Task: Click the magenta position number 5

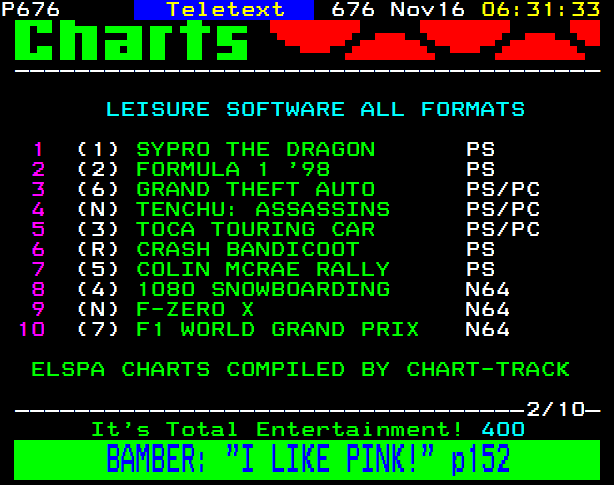Action: (38, 229)
